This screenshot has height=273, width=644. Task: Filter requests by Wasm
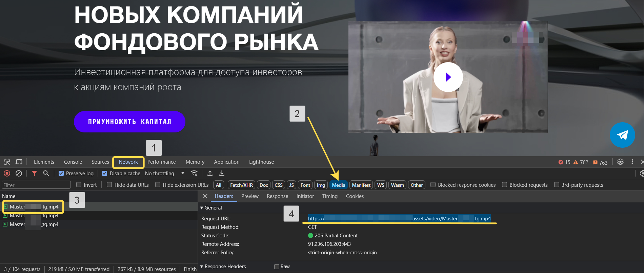click(x=397, y=185)
